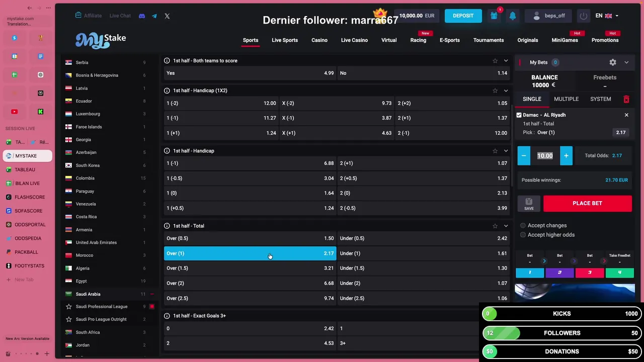This screenshot has width=644, height=362.
Task: Collapse 1st half - Handicap (1X2) market
Action: (506, 90)
